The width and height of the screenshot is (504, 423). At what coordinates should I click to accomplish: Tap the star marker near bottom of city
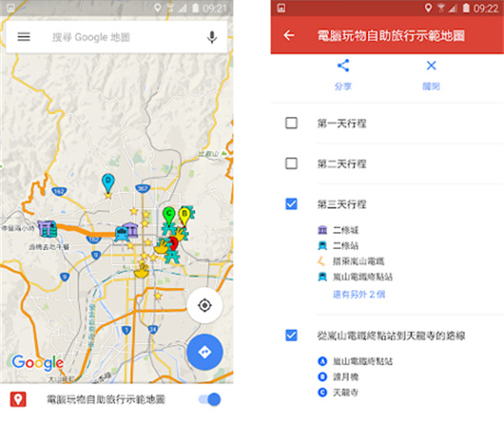pyautogui.click(x=158, y=295)
